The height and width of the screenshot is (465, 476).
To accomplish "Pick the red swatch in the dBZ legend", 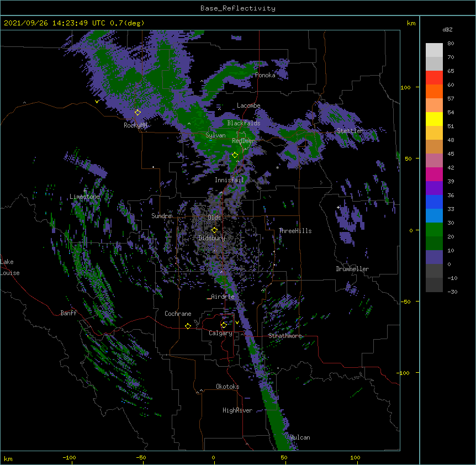I will 434,78.
